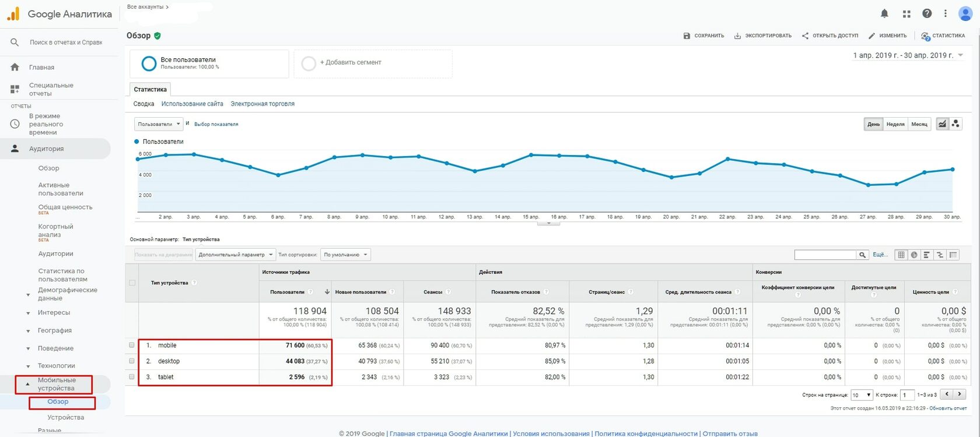
Task: Click the real-time clock icon
Action: pyautogui.click(x=15, y=124)
